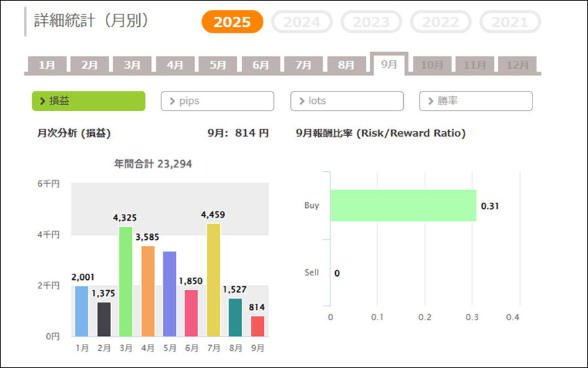The height and width of the screenshot is (368, 588).
Task: Select the 8月 month tab
Action: pos(346,65)
